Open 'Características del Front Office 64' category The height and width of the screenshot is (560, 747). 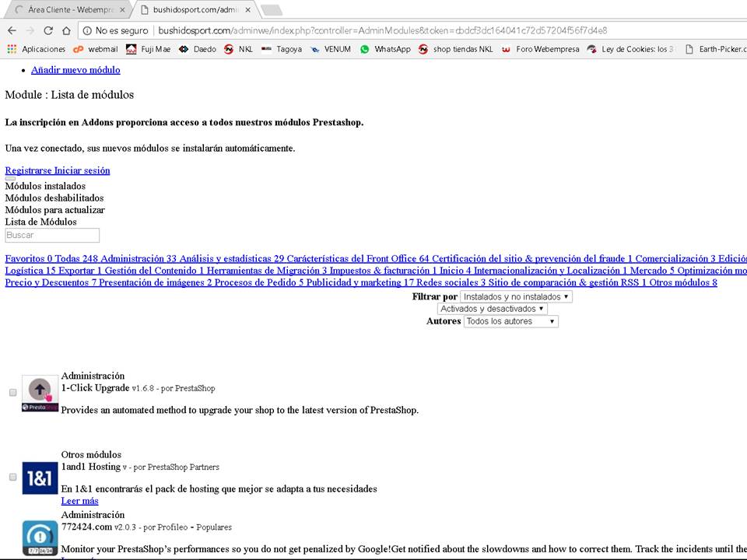[358, 258]
